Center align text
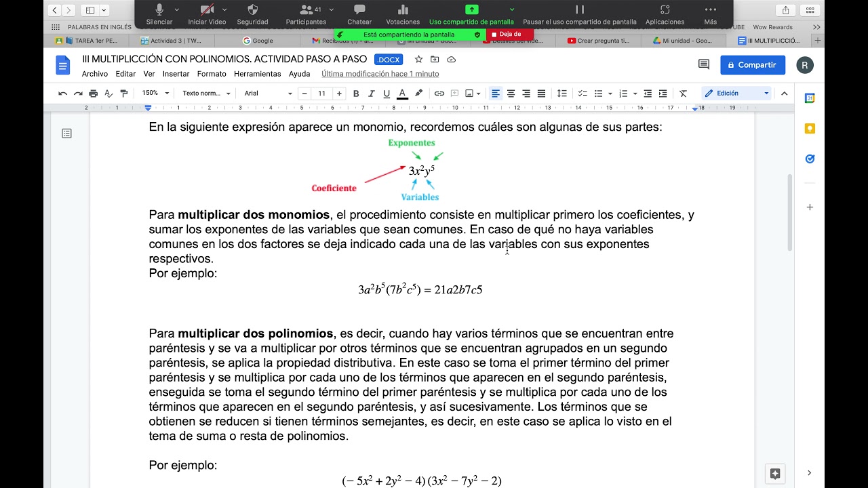The height and width of the screenshot is (488, 868). pyautogui.click(x=511, y=94)
